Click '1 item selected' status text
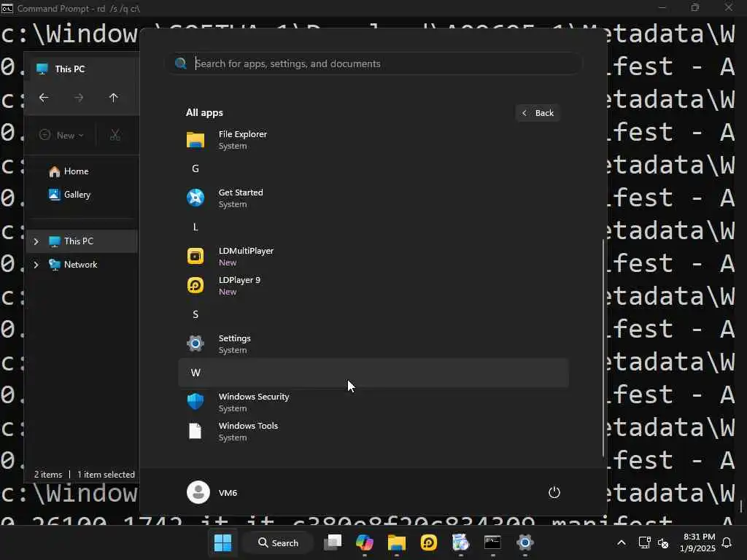747x560 pixels. click(106, 475)
